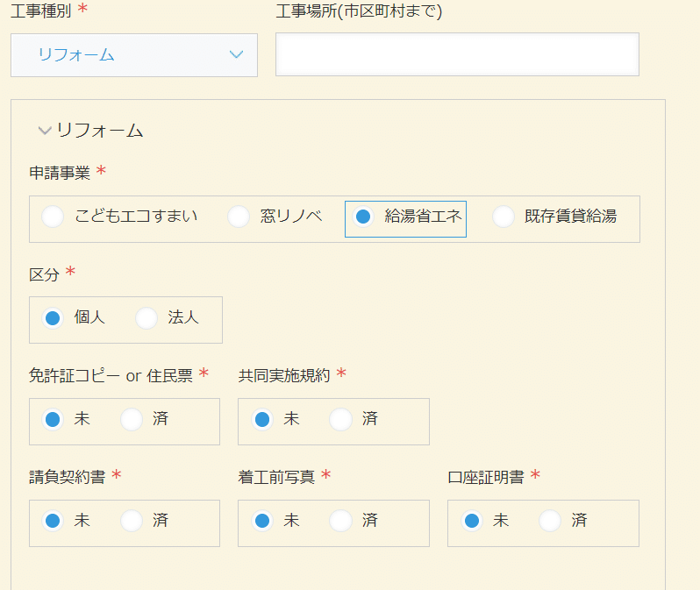This screenshot has height=590, width=700.
Task: Choose 個人 under 区分
Action: tap(53, 318)
